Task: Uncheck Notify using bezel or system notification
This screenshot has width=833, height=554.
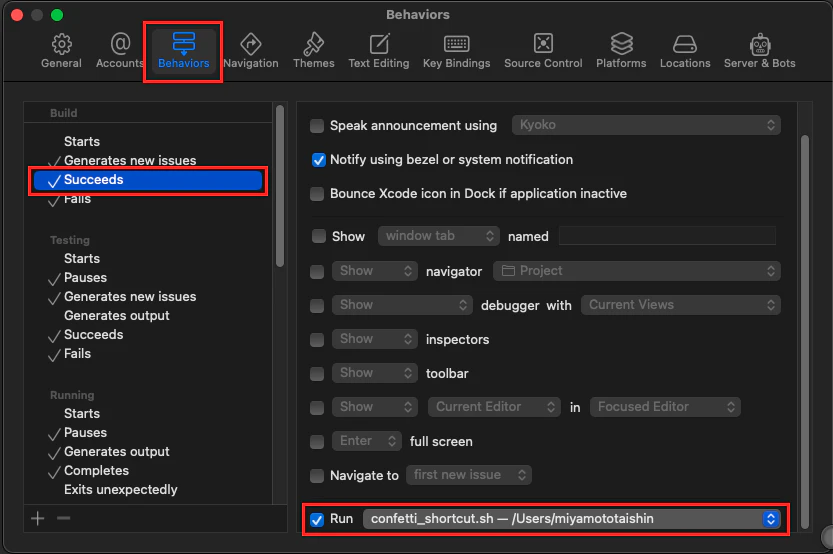Action: (318, 160)
